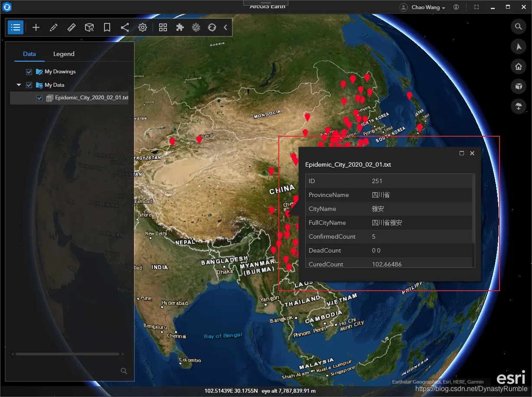This screenshot has width=532, height=397.
Task: Collapse the My Data tree node
Action: pyautogui.click(x=19, y=85)
